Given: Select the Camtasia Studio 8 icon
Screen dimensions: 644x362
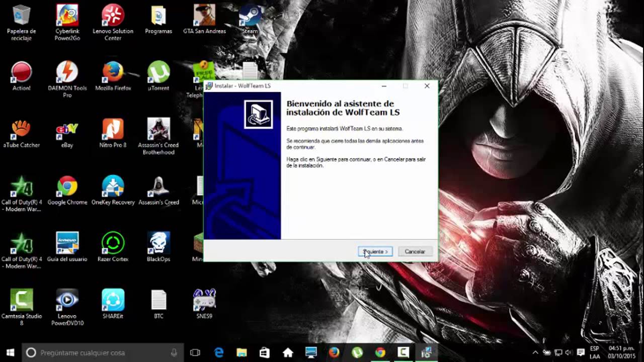Looking at the screenshot, I should click(x=21, y=308).
